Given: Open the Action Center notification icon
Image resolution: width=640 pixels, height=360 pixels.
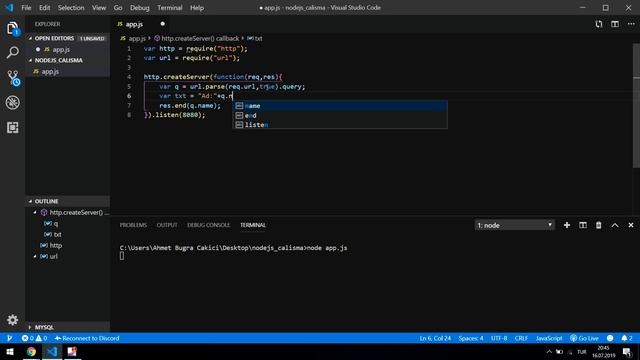Looking at the screenshot, I should point(627,351).
